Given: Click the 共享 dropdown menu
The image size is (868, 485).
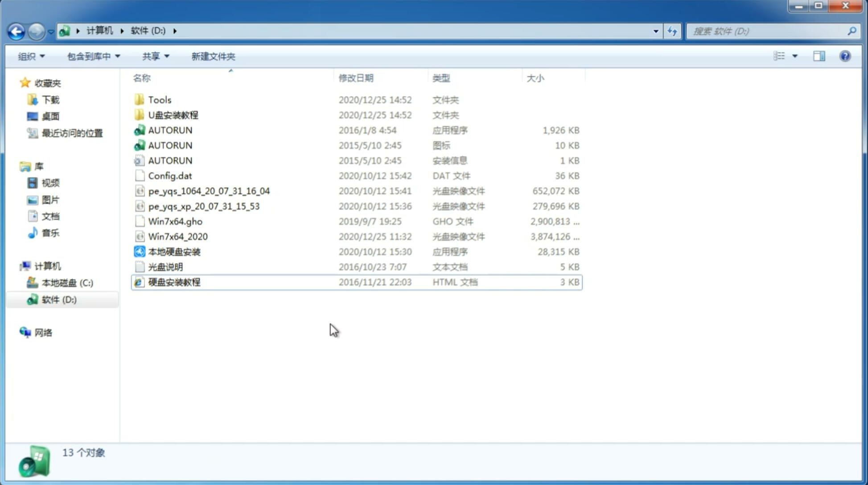Looking at the screenshot, I should 154,56.
